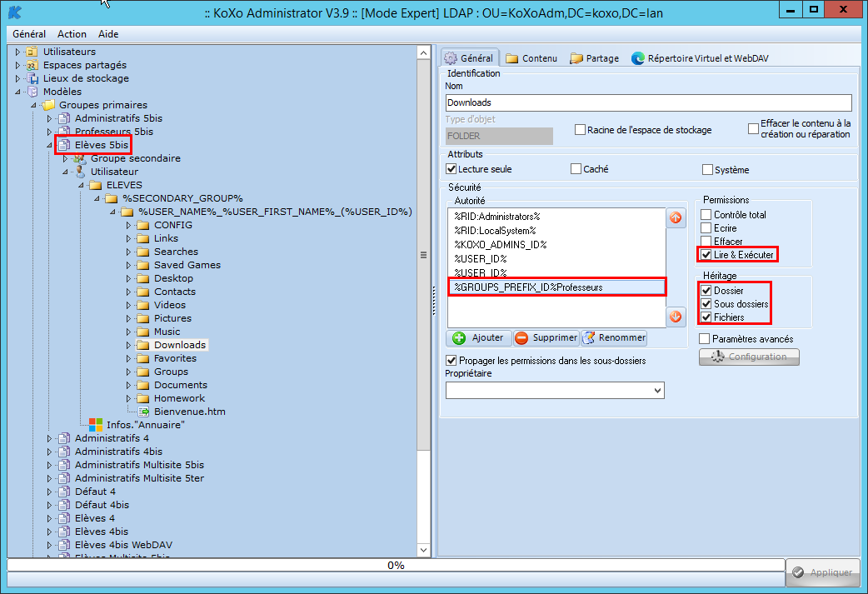Click the Modèles node icon
The image size is (868, 594).
tap(32, 92)
